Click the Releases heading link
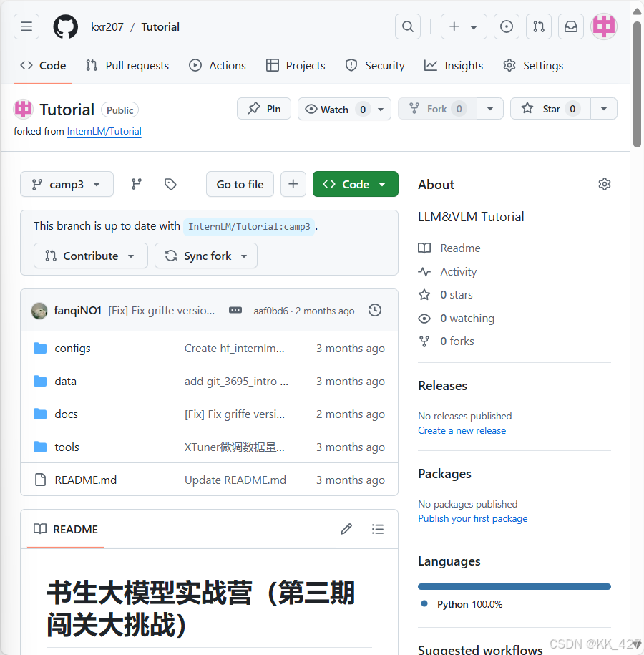Image resolution: width=644 pixels, height=655 pixels. 443,386
